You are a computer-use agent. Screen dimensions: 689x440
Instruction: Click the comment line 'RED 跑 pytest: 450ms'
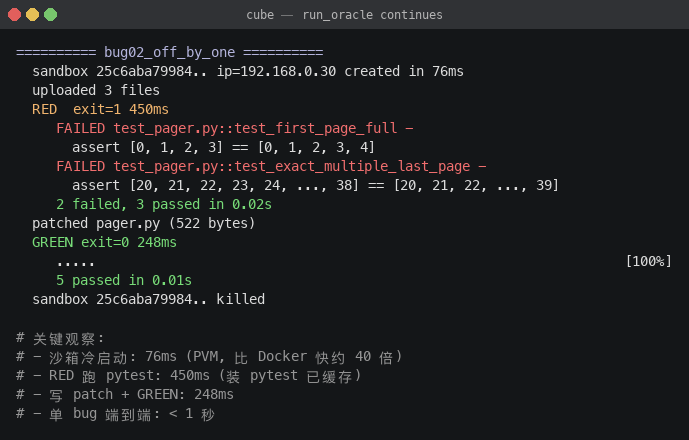tap(189, 376)
